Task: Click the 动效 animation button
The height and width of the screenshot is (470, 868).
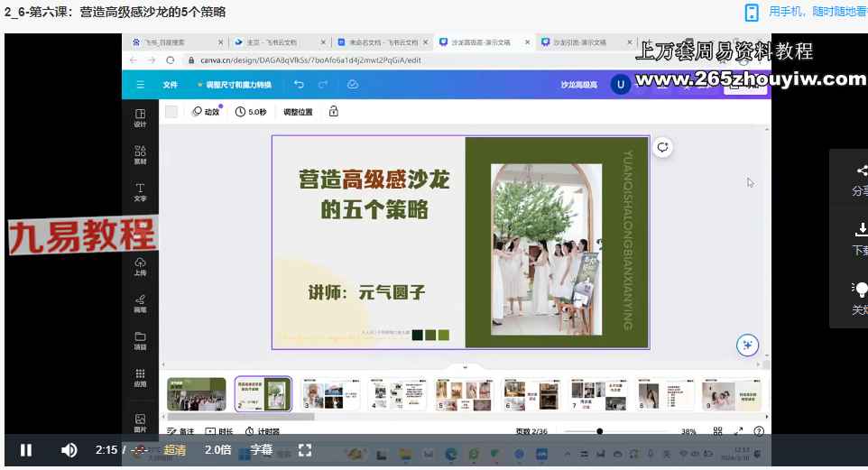Action: click(x=207, y=112)
